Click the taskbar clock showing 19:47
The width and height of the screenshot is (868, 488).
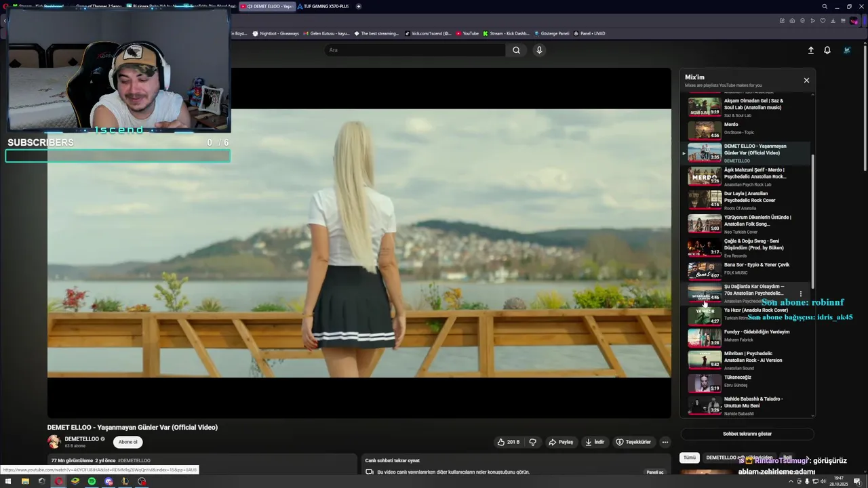[x=839, y=481]
